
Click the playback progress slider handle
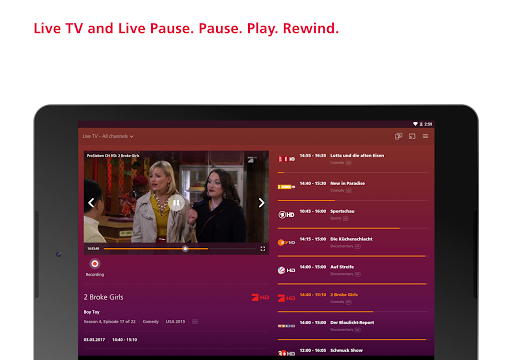click(x=185, y=249)
